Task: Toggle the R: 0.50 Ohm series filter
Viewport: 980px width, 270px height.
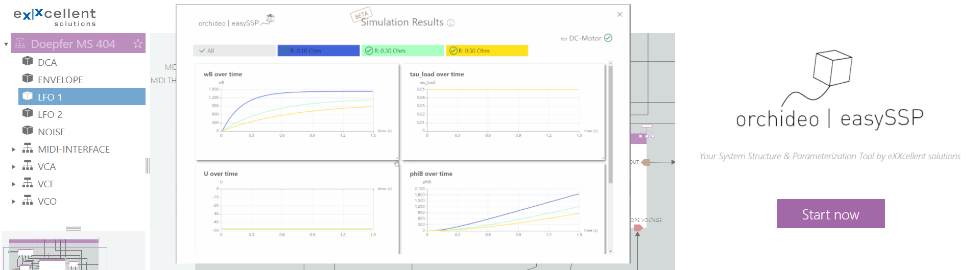Action: (487, 51)
